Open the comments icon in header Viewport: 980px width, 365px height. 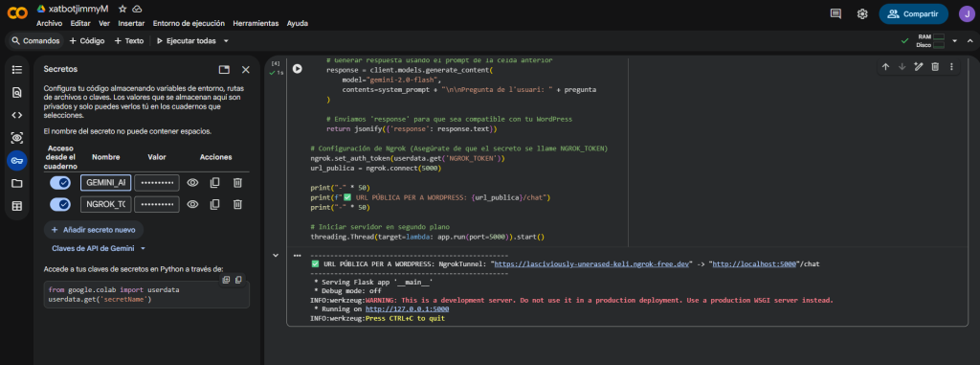pos(835,13)
